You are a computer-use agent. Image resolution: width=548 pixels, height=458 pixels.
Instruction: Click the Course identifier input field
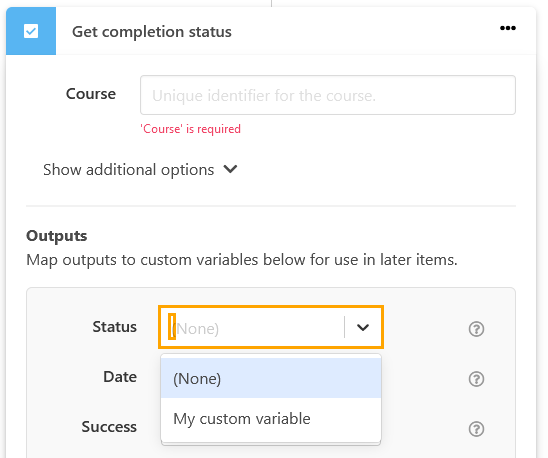[328, 95]
